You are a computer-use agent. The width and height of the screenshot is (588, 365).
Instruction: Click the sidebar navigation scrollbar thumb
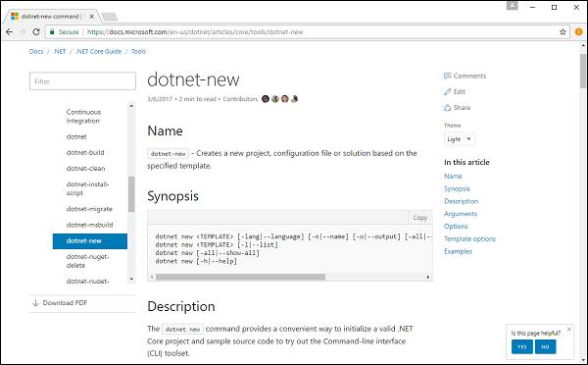tap(131, 194)
